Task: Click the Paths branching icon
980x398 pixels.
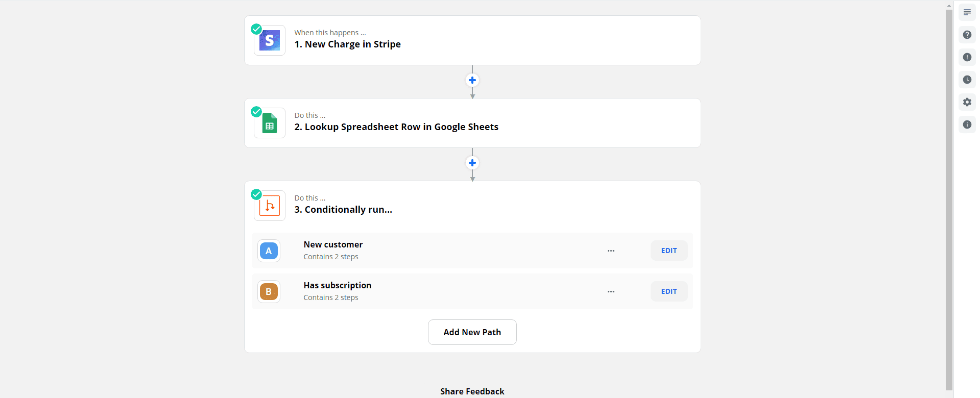Action: coord(270,206)
